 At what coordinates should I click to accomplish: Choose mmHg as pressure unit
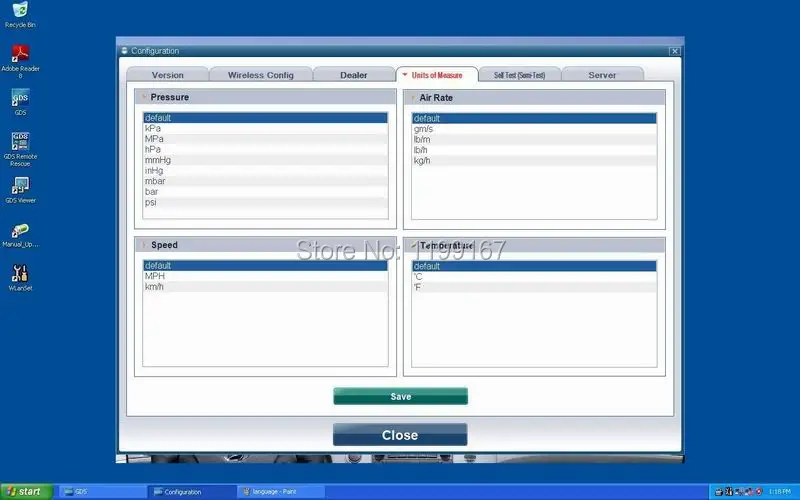point(265,160)
